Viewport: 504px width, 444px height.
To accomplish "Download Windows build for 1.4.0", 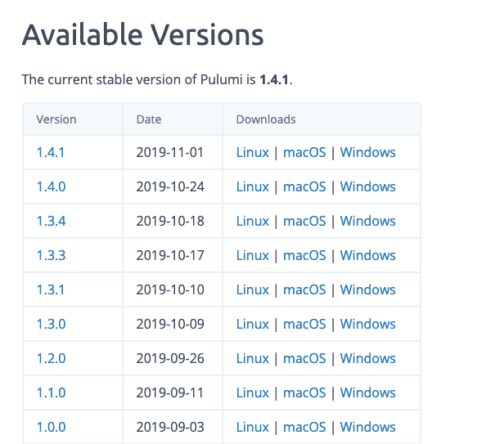I will pos(367,186).
